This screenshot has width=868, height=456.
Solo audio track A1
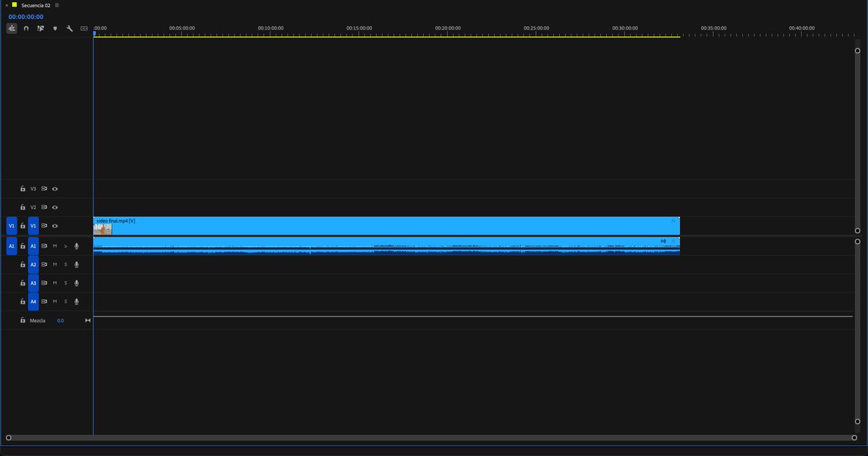click(x=65, y=246)
